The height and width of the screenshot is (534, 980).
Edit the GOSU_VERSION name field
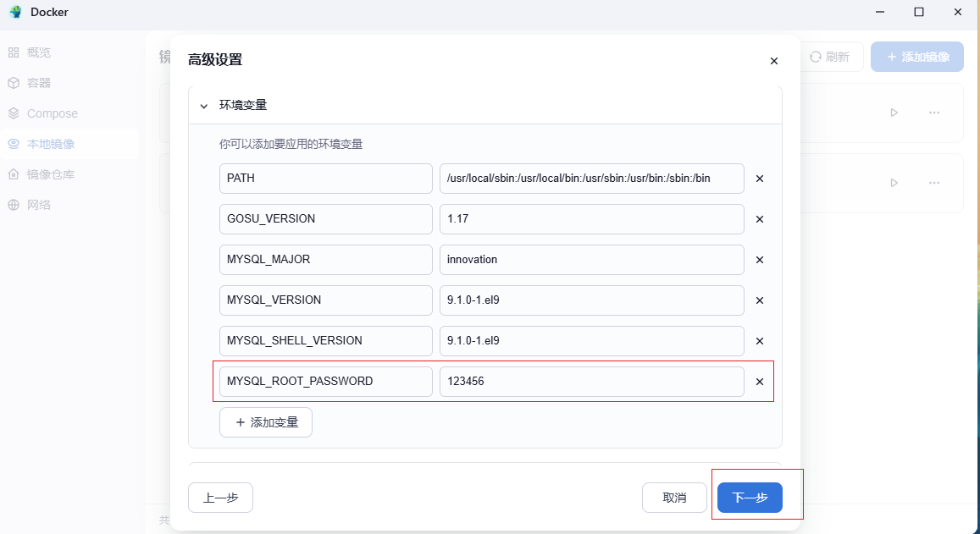[325, 219]
